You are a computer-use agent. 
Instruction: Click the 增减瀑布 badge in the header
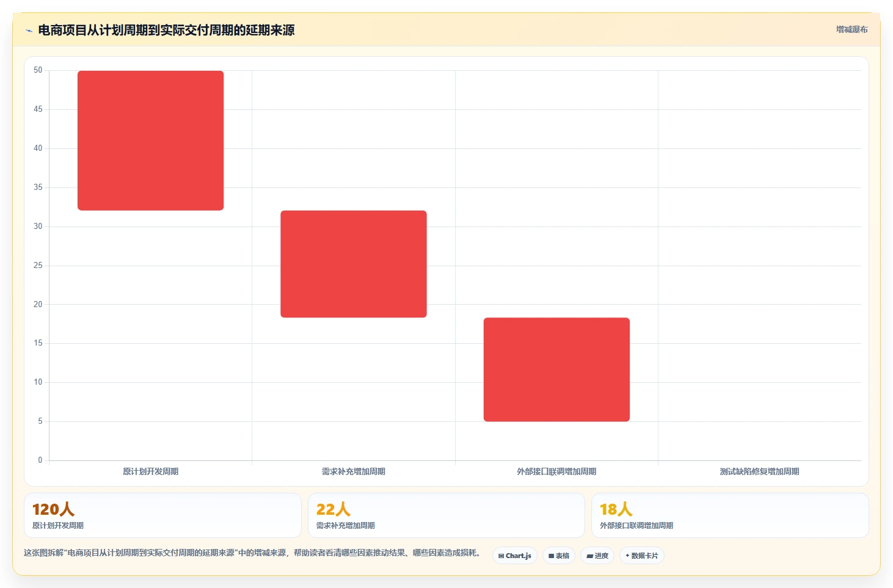pos(851,29)
